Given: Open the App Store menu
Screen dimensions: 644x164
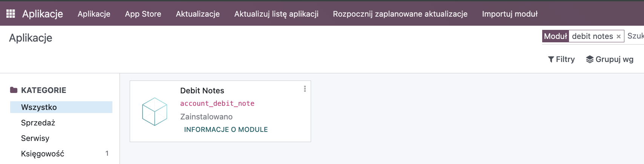Looking at the screenshot, I should pos(143,14).
